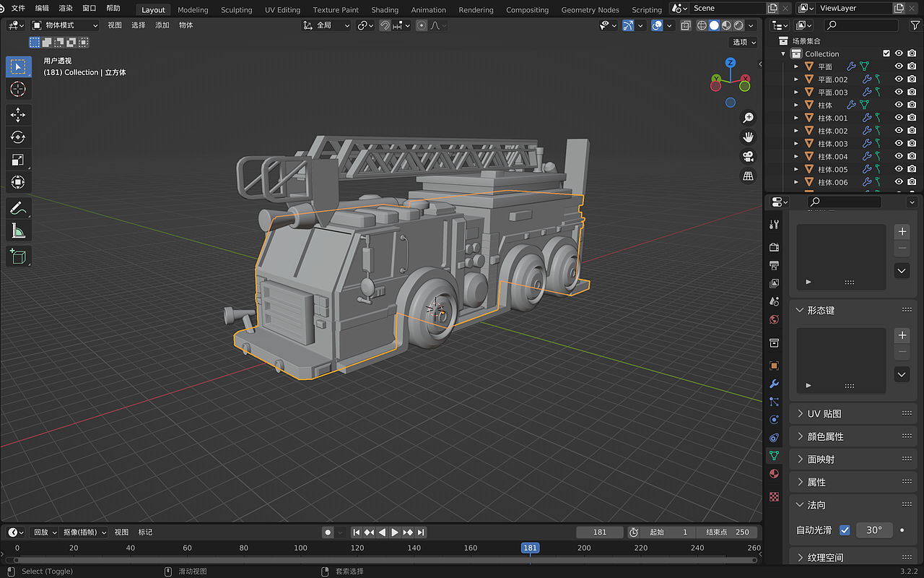Open the Modifier properties wrench tab
924x578 pixels.
[x=775, y=384]
